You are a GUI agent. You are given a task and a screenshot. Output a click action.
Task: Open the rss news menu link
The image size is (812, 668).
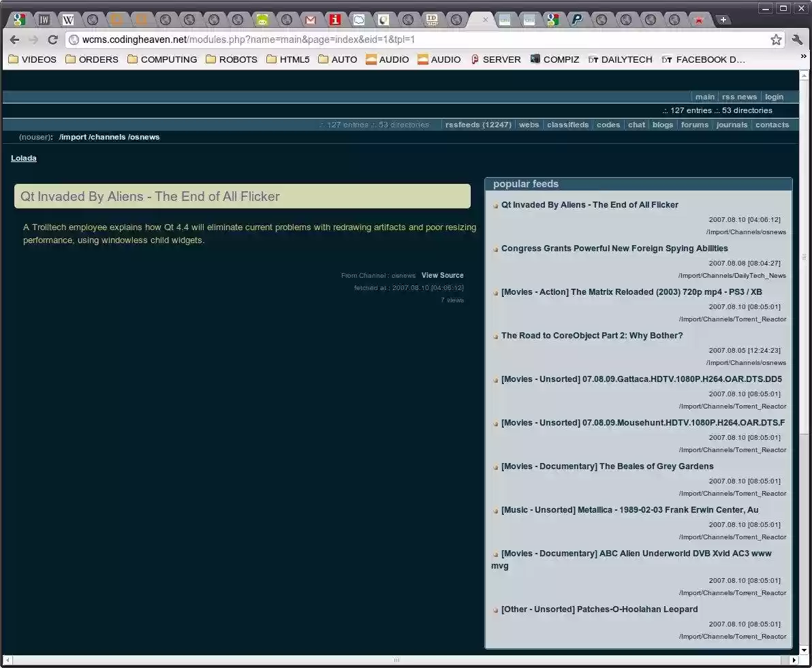tap(740, 97)
